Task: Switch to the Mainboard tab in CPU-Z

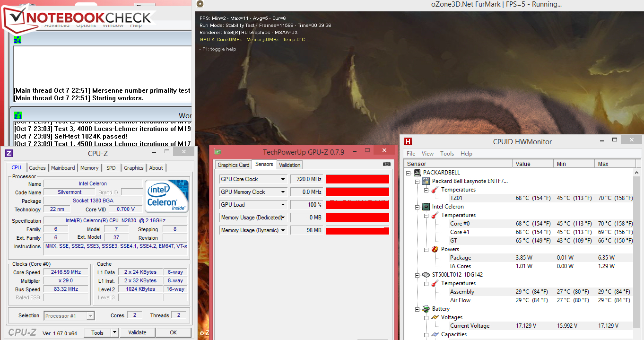Action: tap(63, 168)
